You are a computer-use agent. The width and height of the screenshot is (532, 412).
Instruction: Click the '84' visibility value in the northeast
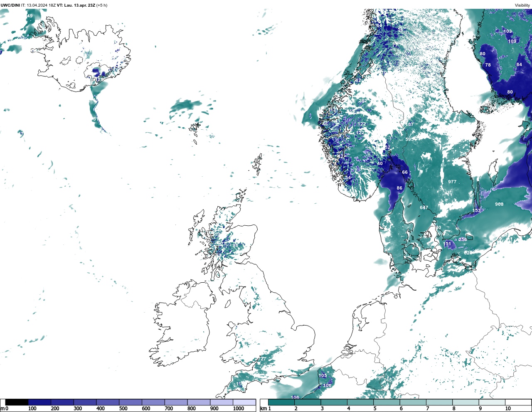coord(519,64)
